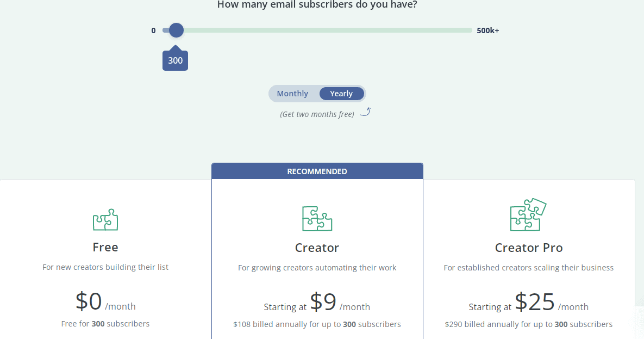Toggle the Monthly/Yearly billing switch
The height and width of the screenshot is (339, 644).
317,93
